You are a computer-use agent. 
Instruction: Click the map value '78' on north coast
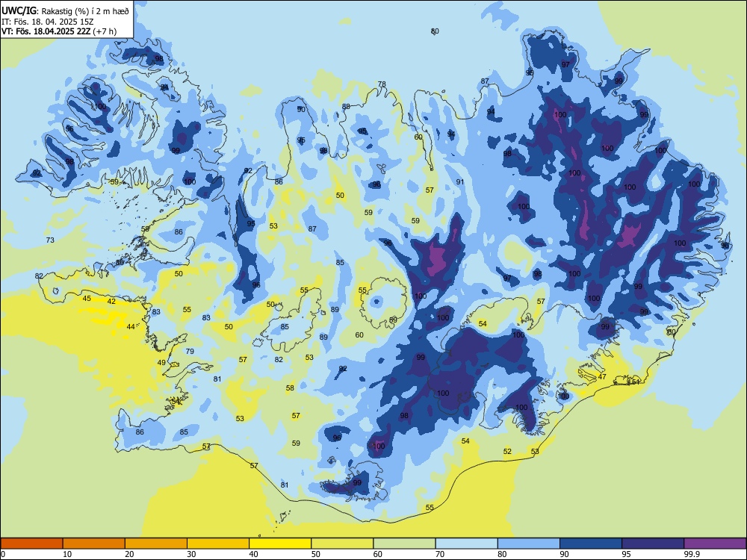point(382,84)
